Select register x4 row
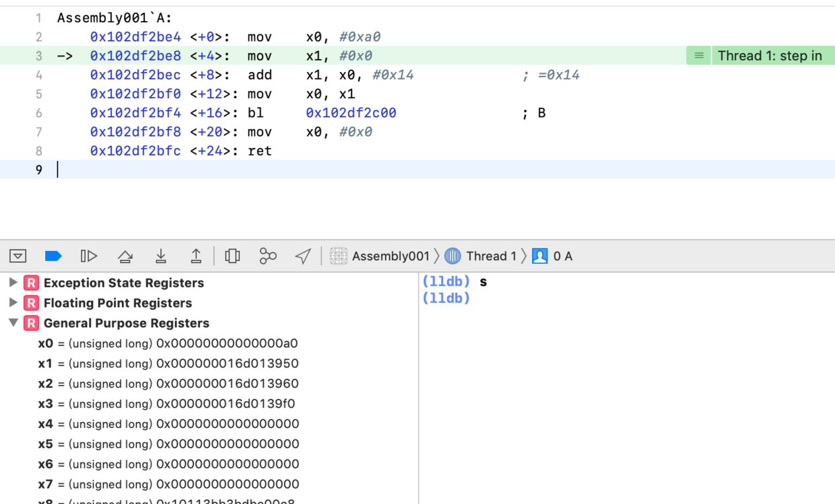 coord(209,424)
